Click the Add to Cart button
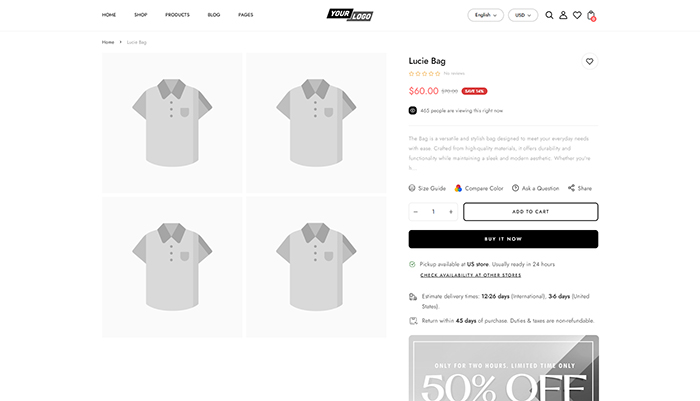This screenshot has height=401, width=700. pos(530,212)
